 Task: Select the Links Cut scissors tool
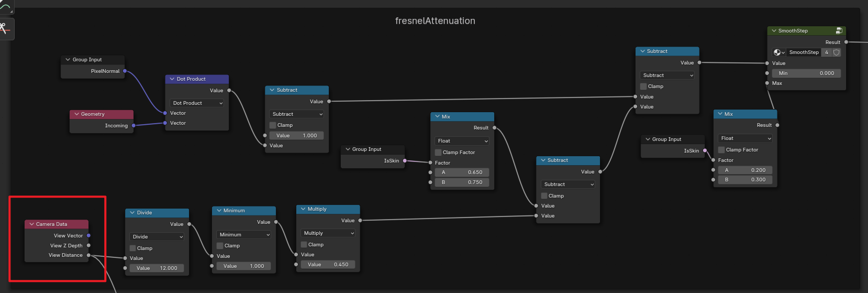[5, 29]
